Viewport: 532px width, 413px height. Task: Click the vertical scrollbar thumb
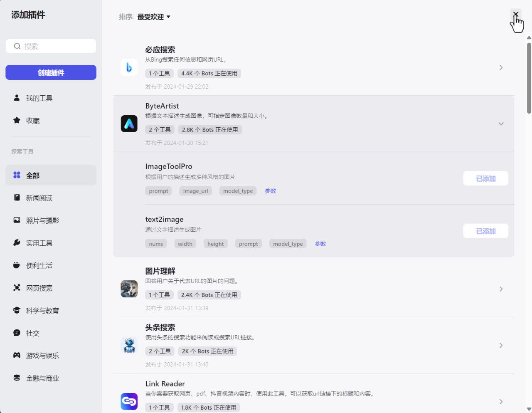529,77
